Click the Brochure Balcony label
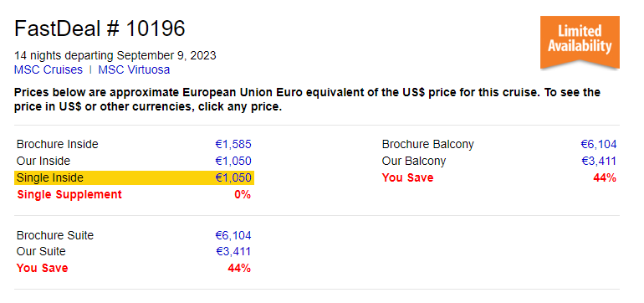 click(x=427, y=145)
